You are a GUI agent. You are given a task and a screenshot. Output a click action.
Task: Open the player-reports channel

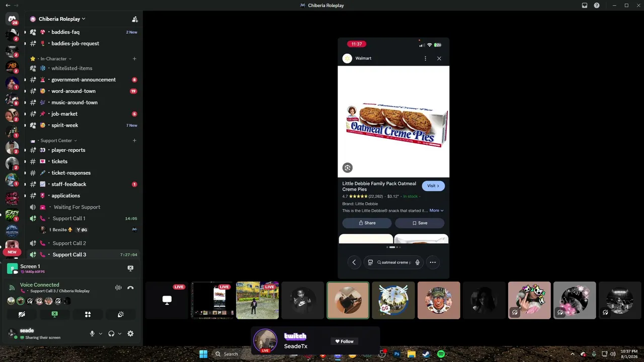click(83, 150)
